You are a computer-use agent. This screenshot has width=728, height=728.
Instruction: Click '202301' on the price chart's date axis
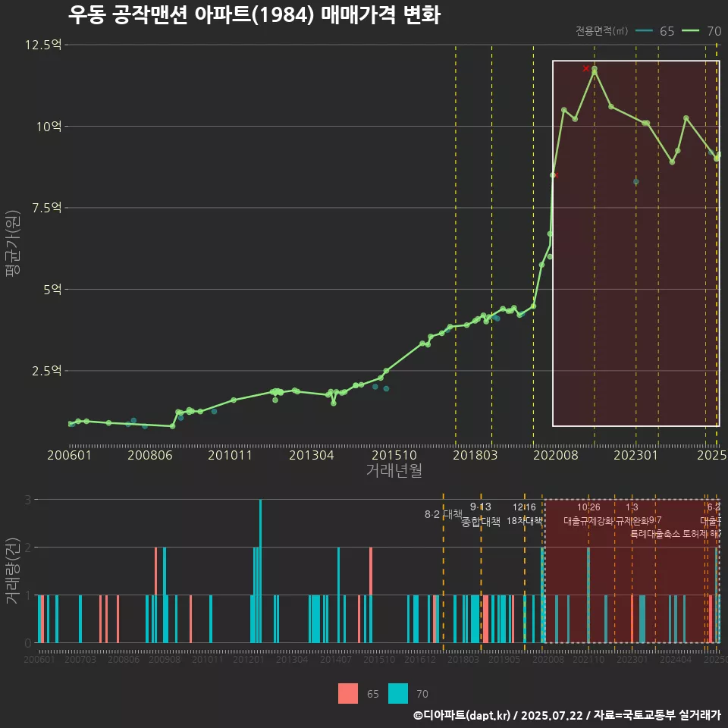point(636,455)
